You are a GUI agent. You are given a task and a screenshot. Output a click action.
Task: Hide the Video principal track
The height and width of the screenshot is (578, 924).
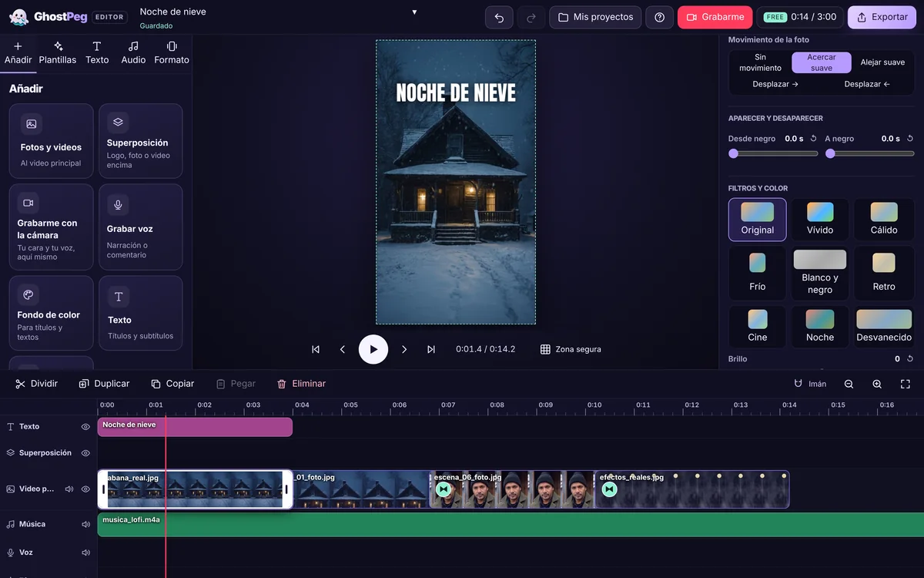tap(85, 489)
